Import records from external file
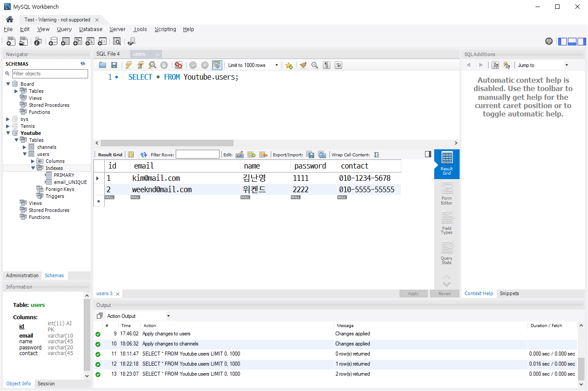The height and width of the screenshot is (391, 588). [x=322, y=155]
